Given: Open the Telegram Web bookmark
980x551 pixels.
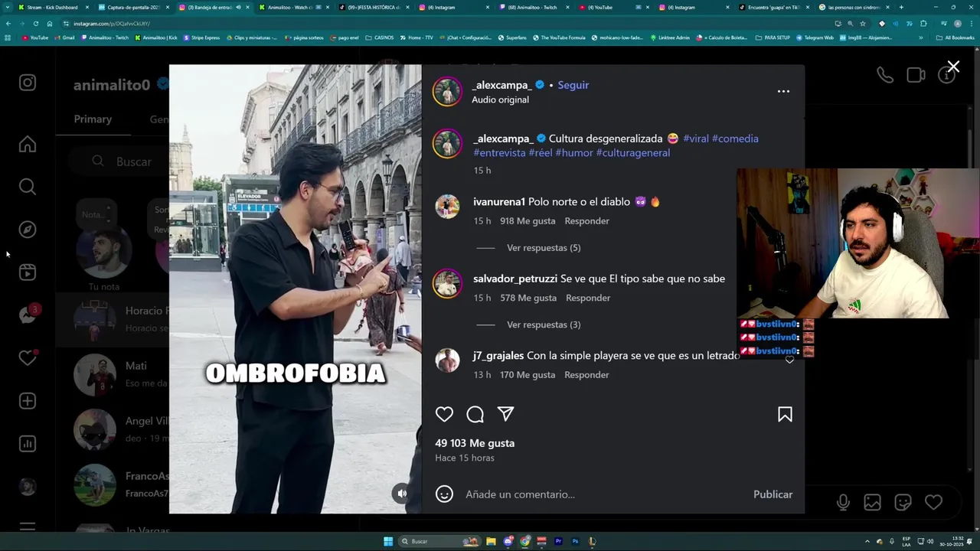Looking at the screenshot, I should click(x=815, y=37).
